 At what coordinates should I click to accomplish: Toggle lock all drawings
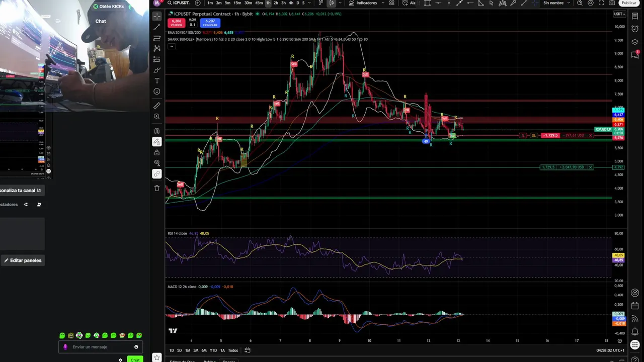157,152
